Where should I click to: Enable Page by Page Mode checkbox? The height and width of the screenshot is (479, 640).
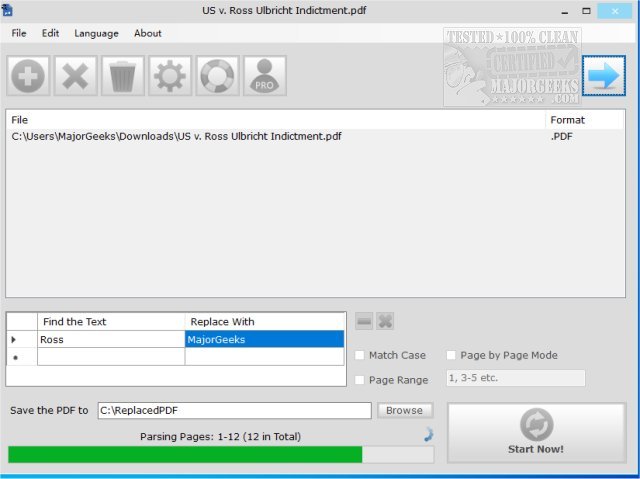click(x=451, y=355)
